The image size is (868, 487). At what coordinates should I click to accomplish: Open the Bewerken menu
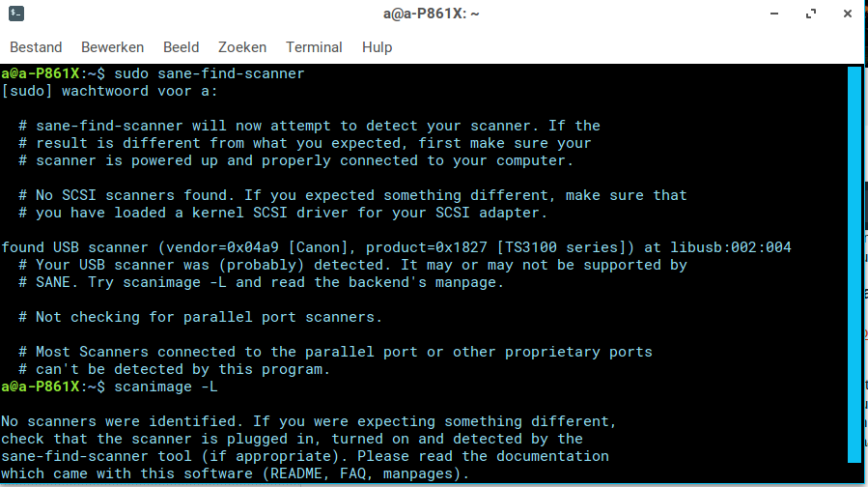[x=112, y=47]
